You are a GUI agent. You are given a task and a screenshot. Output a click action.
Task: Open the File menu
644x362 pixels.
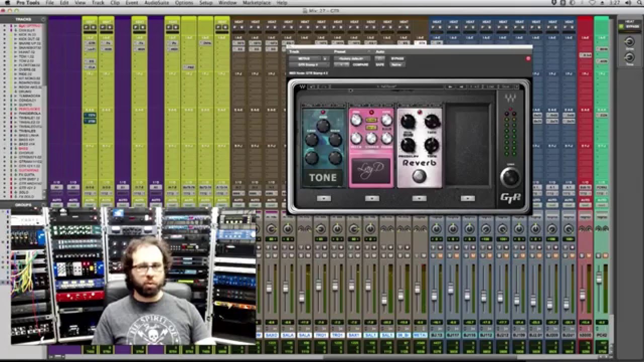point(50,3)
